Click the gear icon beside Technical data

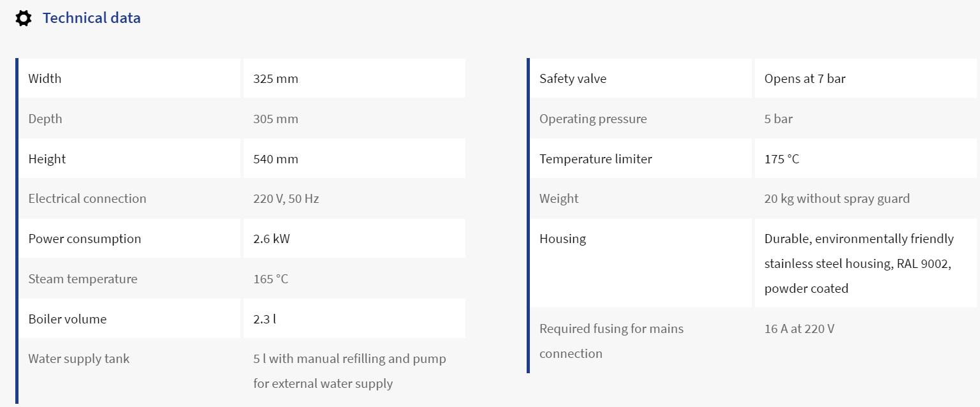[x=24, y=18]
